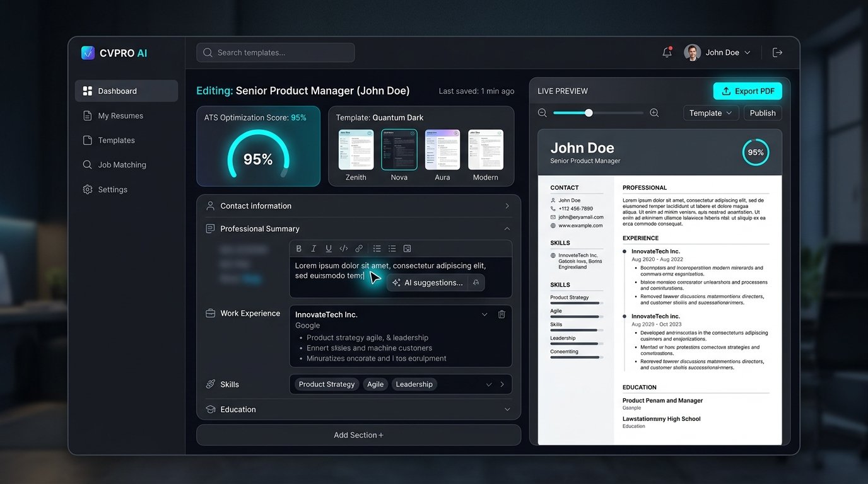Expand the John Doe account dropdown
This screenshot has width=868, height=484.
pyautogui.click(x=748, y=53)
